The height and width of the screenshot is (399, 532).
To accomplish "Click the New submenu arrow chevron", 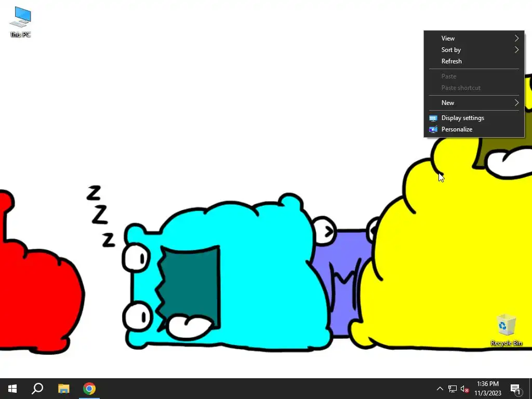I will 517,102.
